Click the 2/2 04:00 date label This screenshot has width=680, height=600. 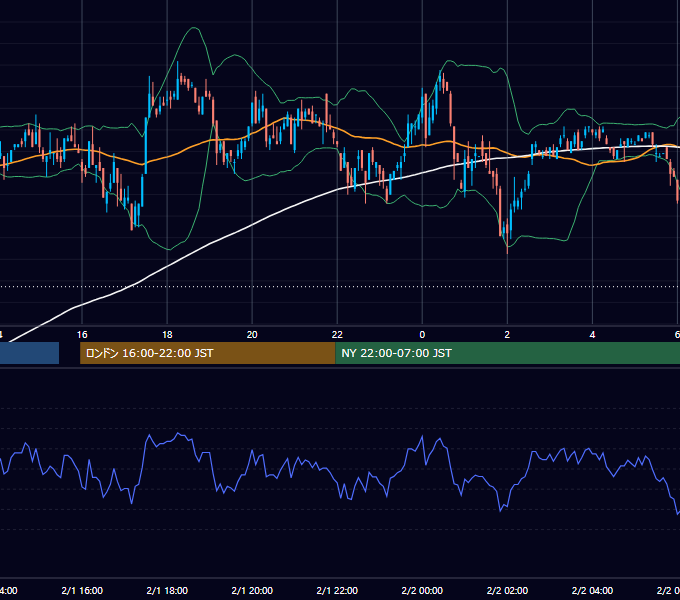[x=592, y=590]
